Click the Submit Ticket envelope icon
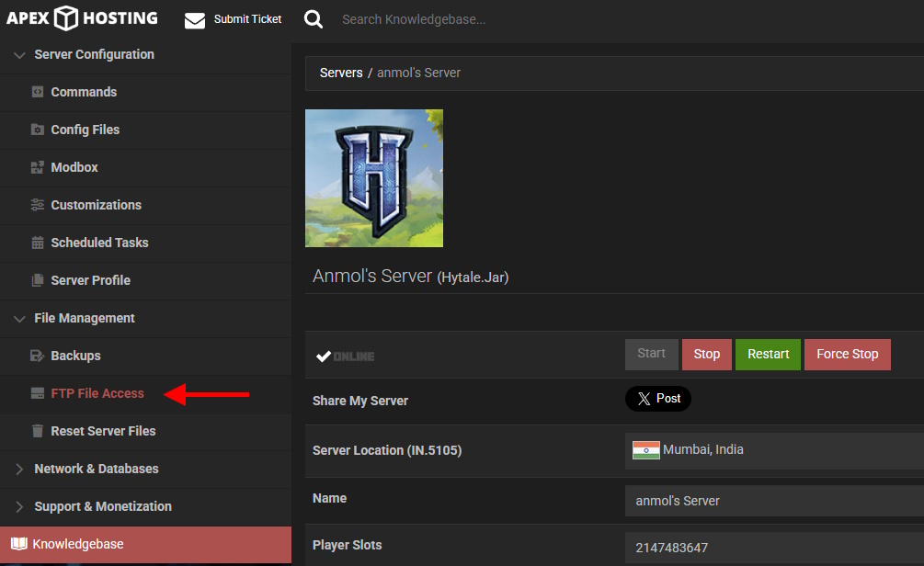This screenshot has width=924, height=566. coord(194,18)
